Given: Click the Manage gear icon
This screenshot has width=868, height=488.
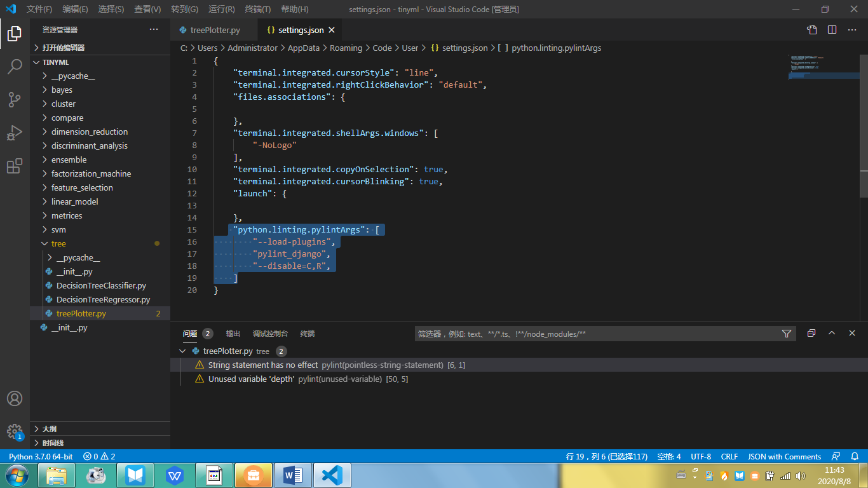Looking at the screenshot, I should 15,431.
